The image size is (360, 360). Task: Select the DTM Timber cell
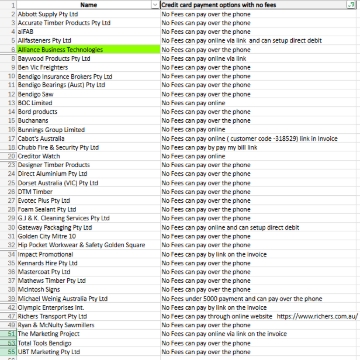[x=88, y=192]
